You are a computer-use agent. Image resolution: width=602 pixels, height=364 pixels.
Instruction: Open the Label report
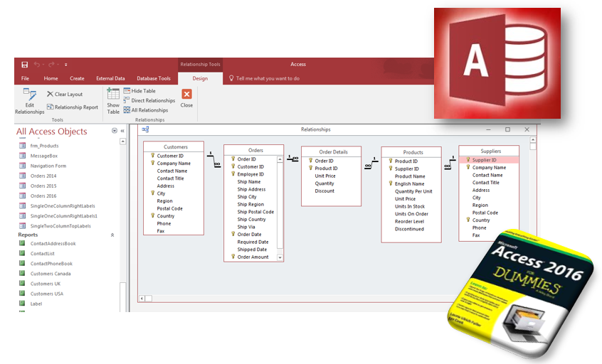click(36, 304)
